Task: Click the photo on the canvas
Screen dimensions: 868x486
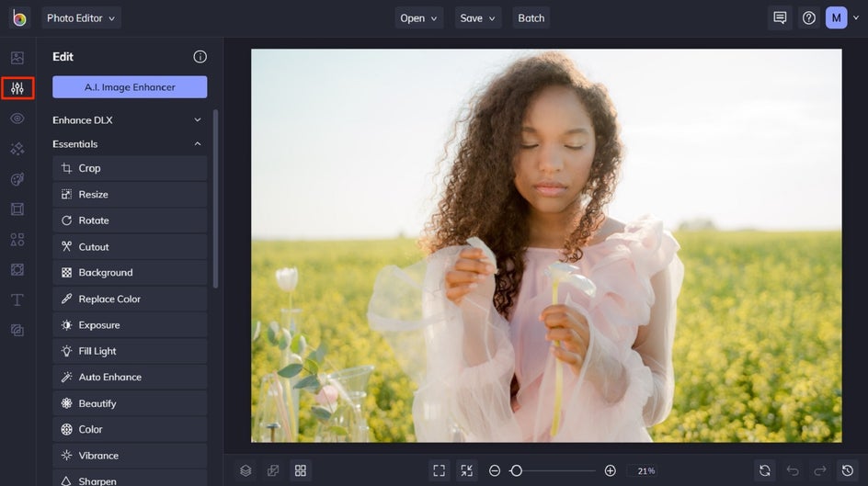Action: click(x=546, y=245)
